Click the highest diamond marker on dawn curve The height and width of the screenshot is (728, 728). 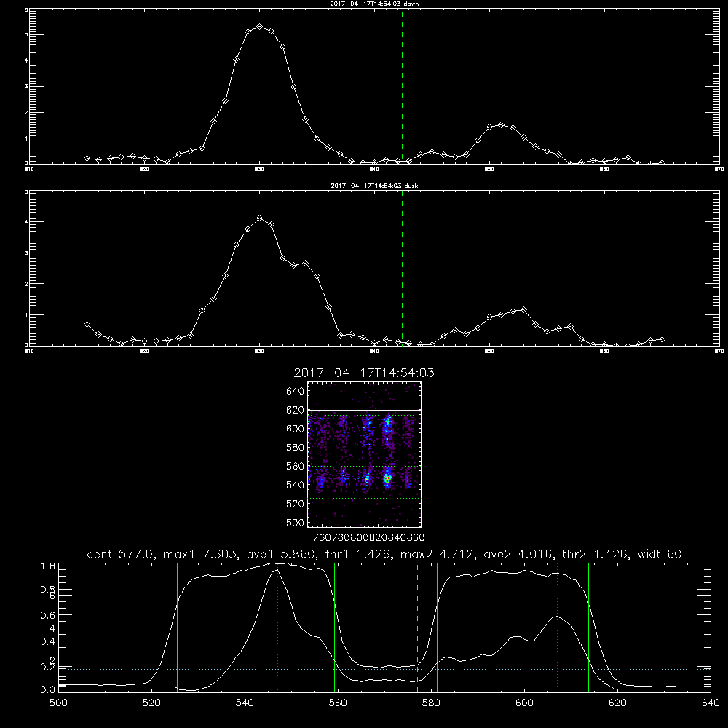(x=260, y=27)
